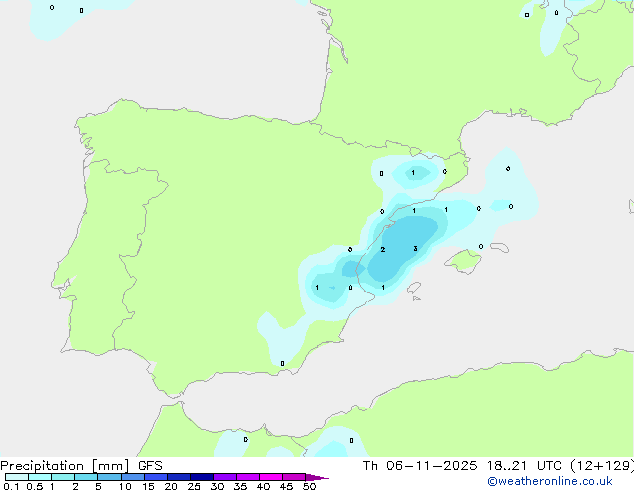The width and height of the screenshot is (634, 490).
Task: Select the 30–35 mm purple legend swatch
Action: pos(225,477)
